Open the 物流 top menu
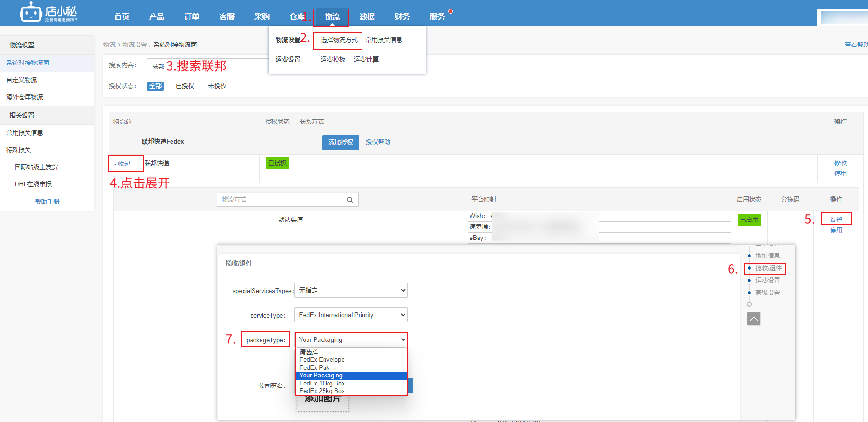 tap(332, 17)
